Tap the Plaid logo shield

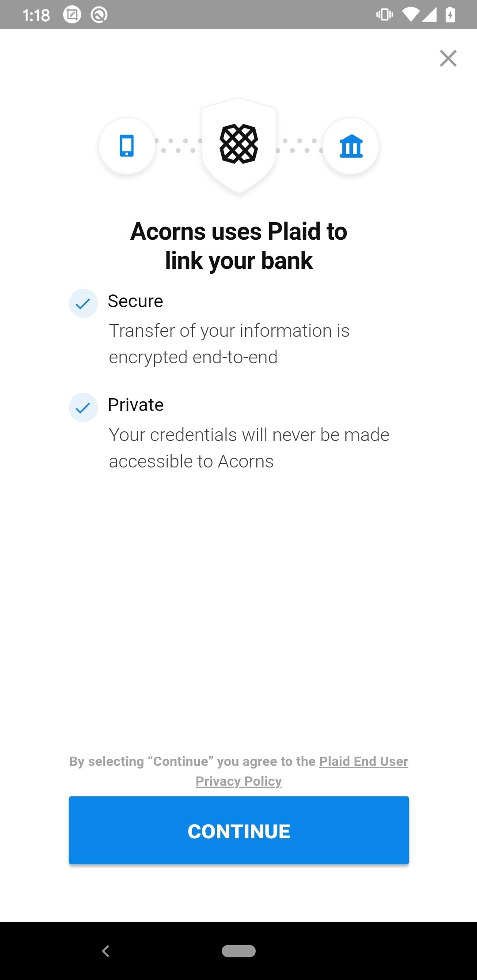pos(239,144)
